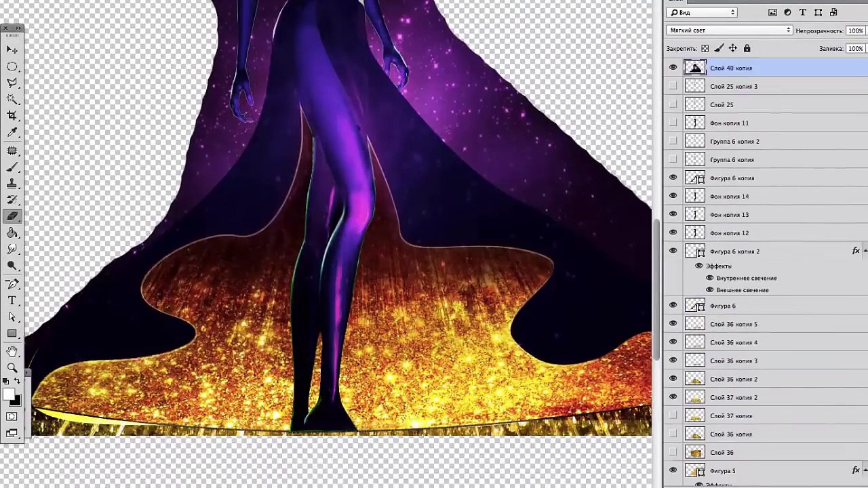Open foreground color white swatch
This screenshot has width=868, height=488.
[x=8, y=394]
